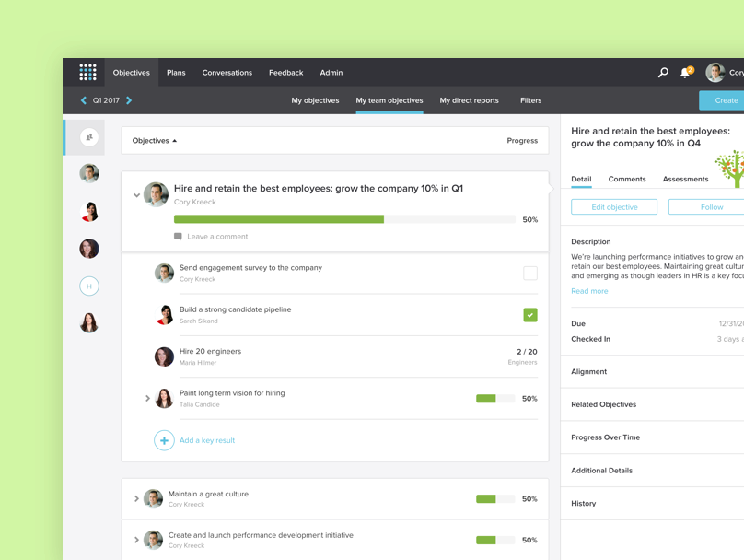Select the 'H' initial avatar in sidebar
This screenshot has height=560, width=744.
pyautogui.click(x=89, y=286)
